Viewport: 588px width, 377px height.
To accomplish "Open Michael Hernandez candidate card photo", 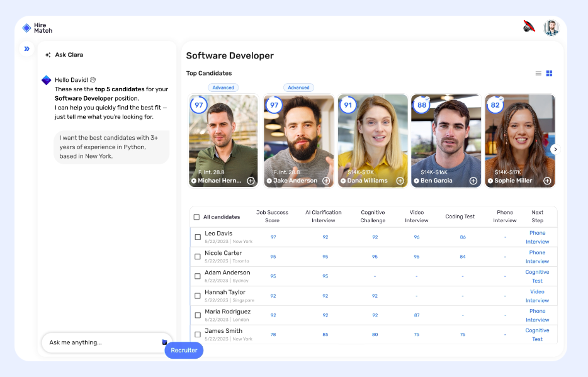I will 223,140.
